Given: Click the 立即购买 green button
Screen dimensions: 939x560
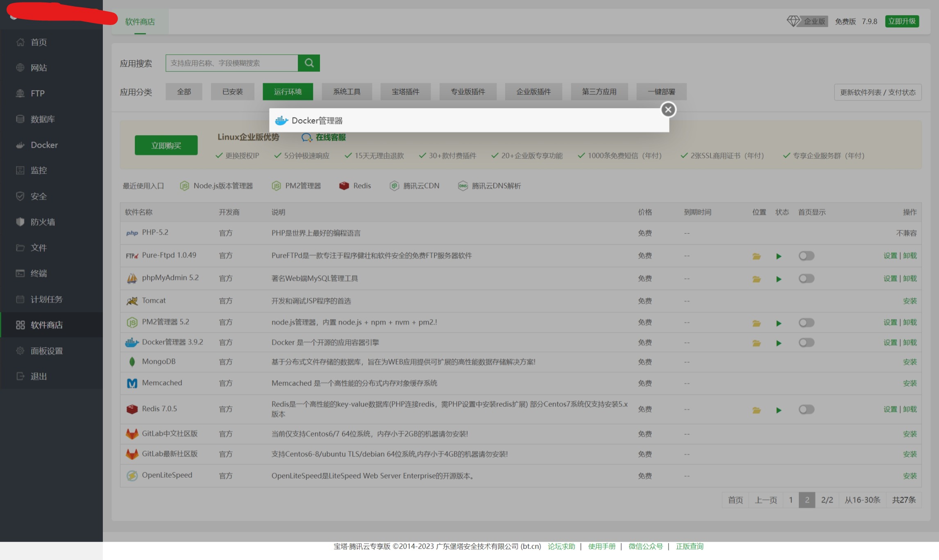Looking at the screenshot, I should 166,145.
